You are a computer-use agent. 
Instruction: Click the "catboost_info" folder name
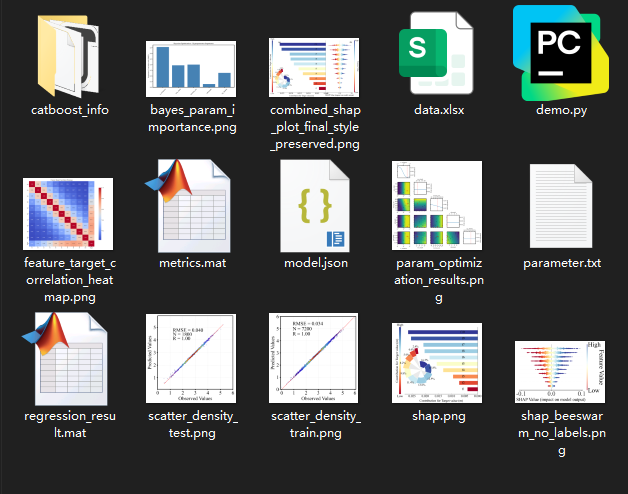pos(70,110)
